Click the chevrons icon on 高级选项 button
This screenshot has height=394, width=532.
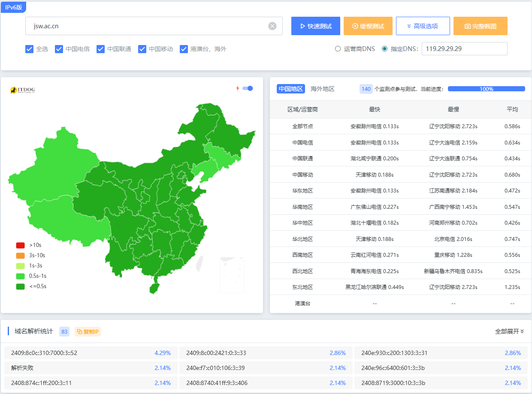tap(409, 26)
